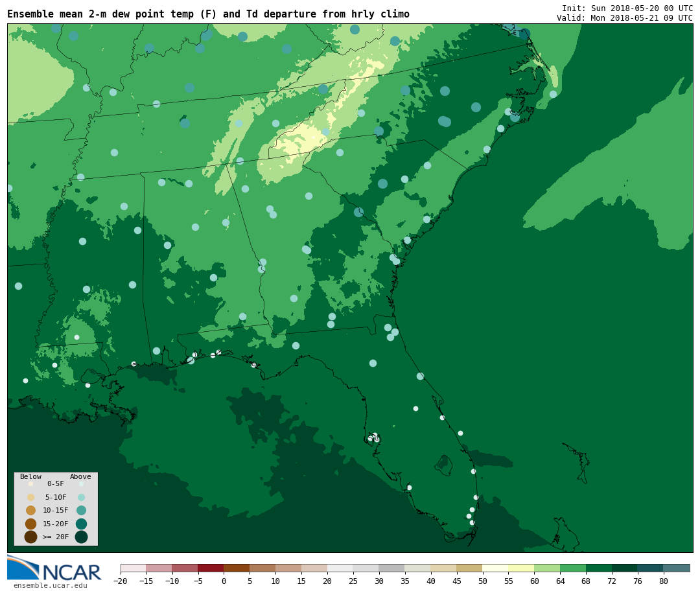Open the ensemble.ucar.edu link text
700x593 pixels.
pos(51,585)
